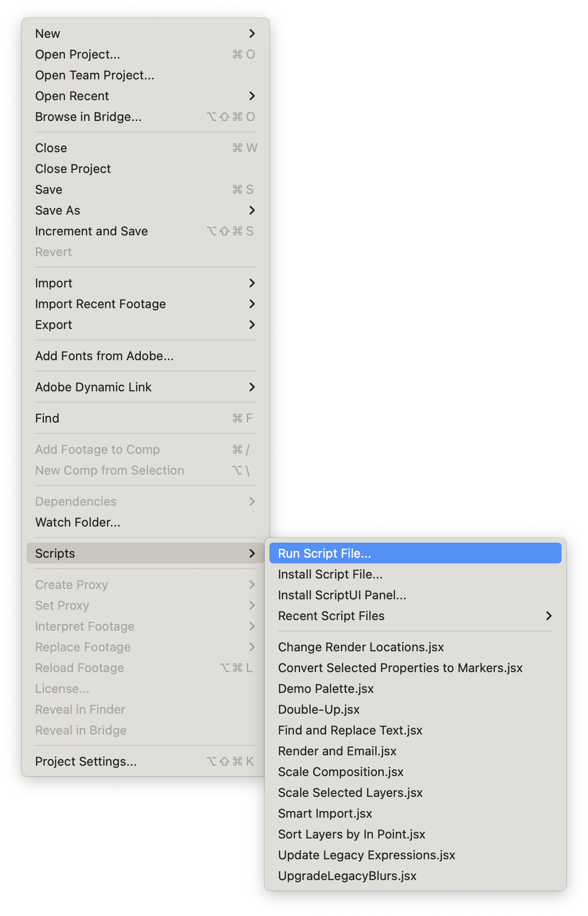The width and height of the screenshot is (588, 916).
Task: Choose Increment and Save
Action: click(146, 231)
